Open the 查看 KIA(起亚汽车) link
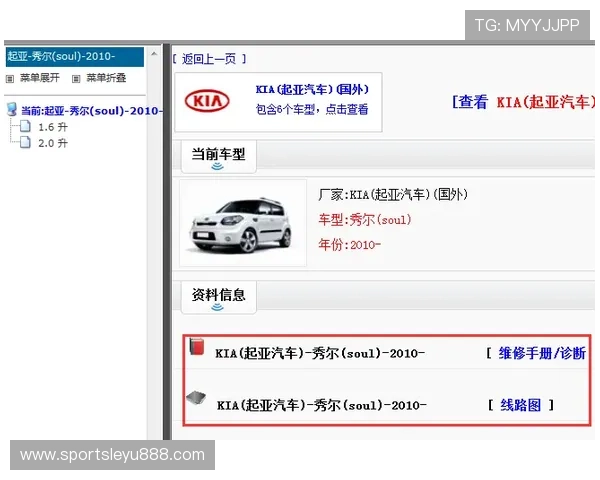This screenshot has height=480, width=600. 524,102
